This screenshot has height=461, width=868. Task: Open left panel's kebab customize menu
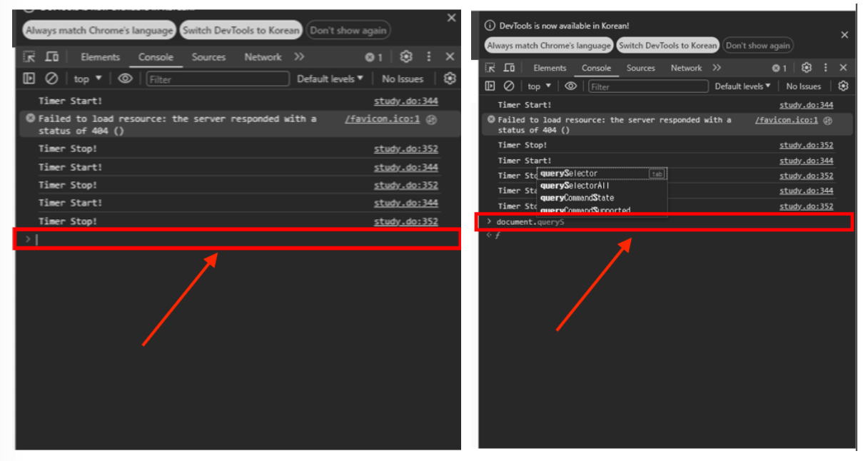[429, 56]
